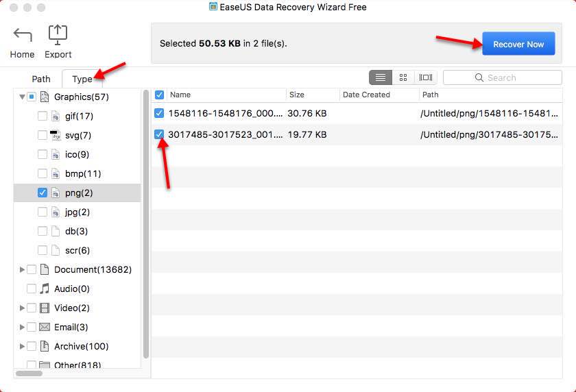
Task: Sort by the Path column header
Action: pyautogui.click(x=490, y=95)
